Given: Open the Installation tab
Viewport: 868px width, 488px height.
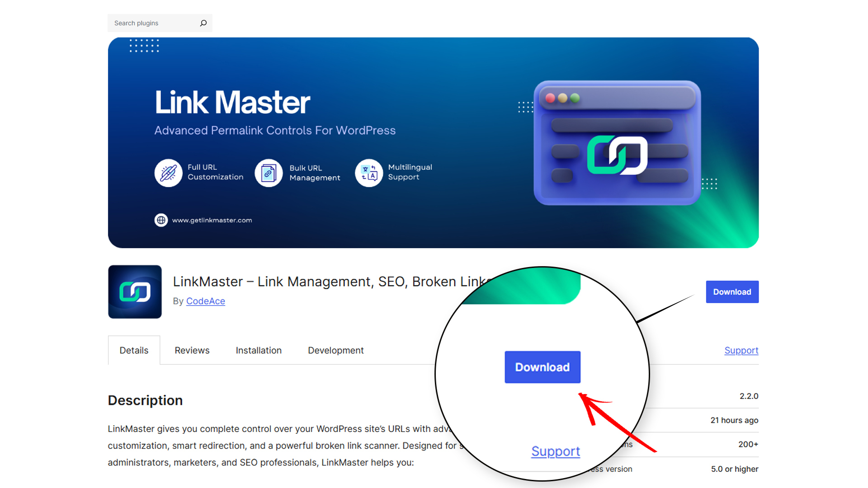Looking at the screenshot, I should [259, 350].
